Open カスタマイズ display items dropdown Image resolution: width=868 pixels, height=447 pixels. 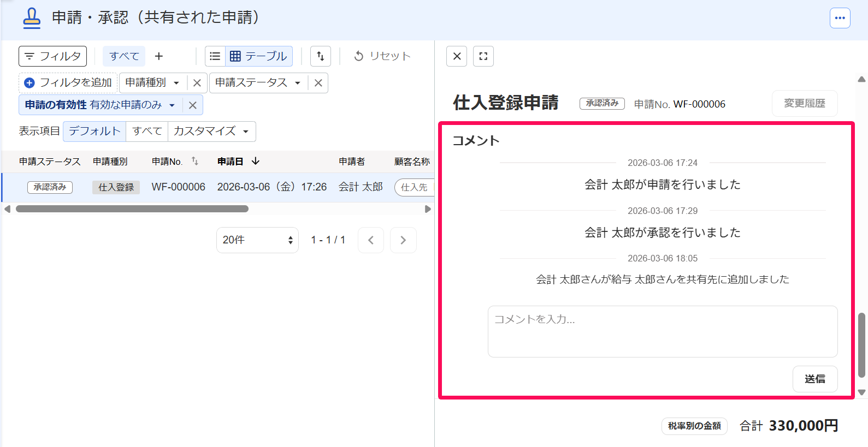211,132
